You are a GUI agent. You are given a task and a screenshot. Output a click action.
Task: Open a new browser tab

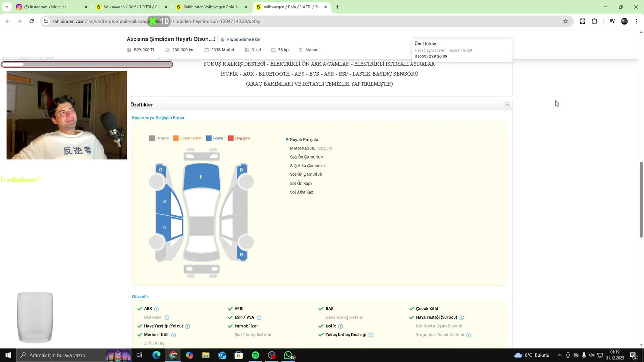pos(337,7)
